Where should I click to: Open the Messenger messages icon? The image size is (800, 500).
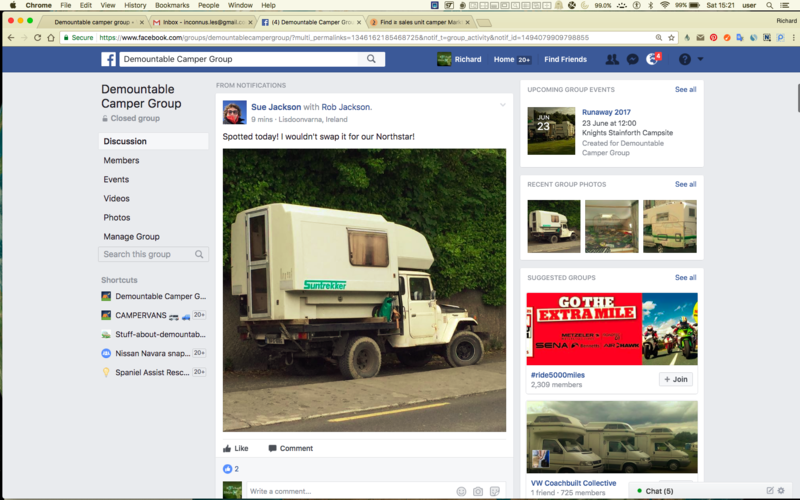tap(633, 59)
